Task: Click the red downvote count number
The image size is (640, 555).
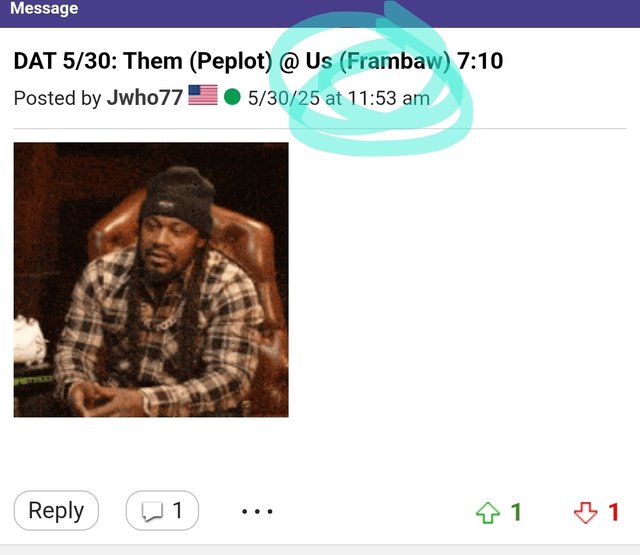Action: pyautogui.click(x=613, y=512)
